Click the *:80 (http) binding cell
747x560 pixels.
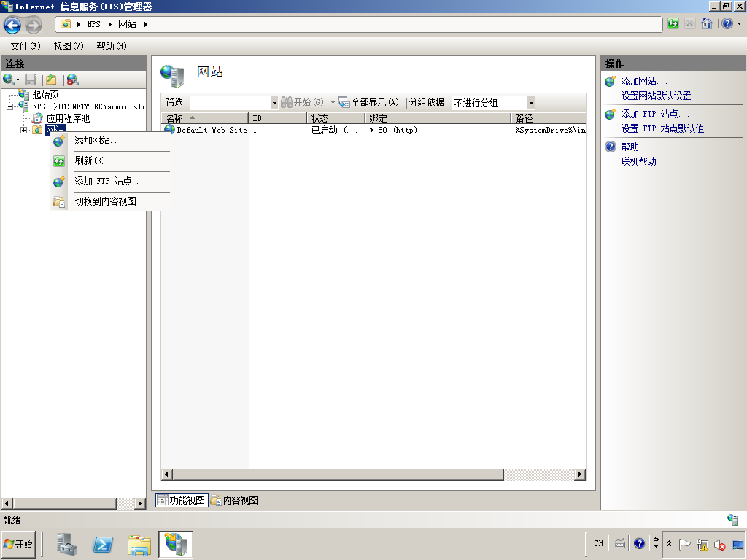pyautogui.click(x=393, y=130)
